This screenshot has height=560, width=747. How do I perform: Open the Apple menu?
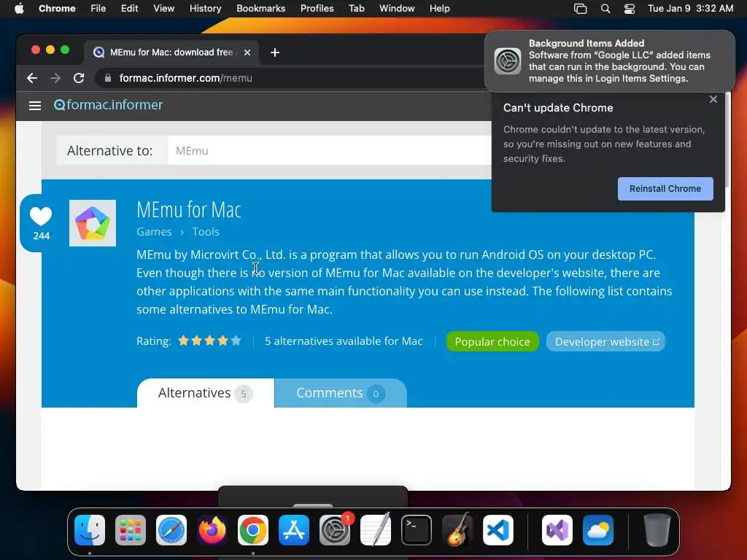[x=19, y=9]
